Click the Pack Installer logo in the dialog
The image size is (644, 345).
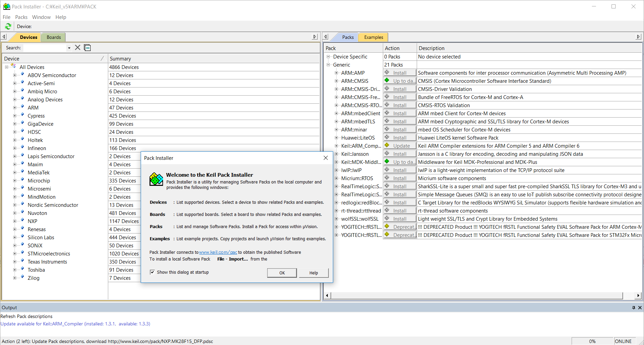[156, 179]
